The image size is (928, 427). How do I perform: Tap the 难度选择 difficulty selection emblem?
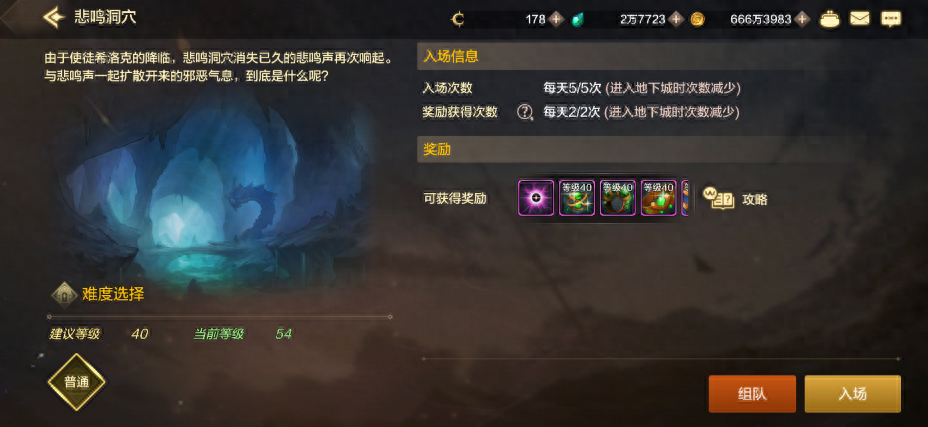[64, 294]
